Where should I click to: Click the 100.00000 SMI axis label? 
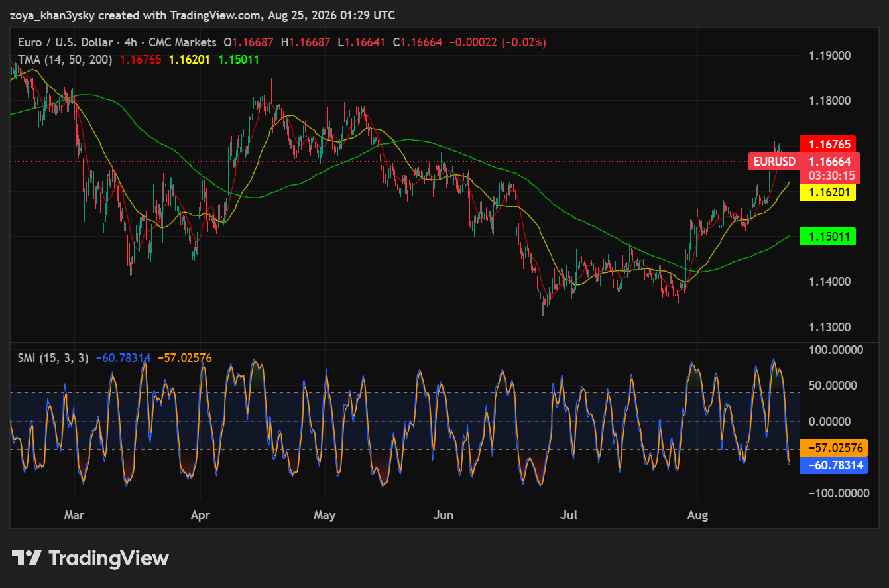(x=835, y=349)
